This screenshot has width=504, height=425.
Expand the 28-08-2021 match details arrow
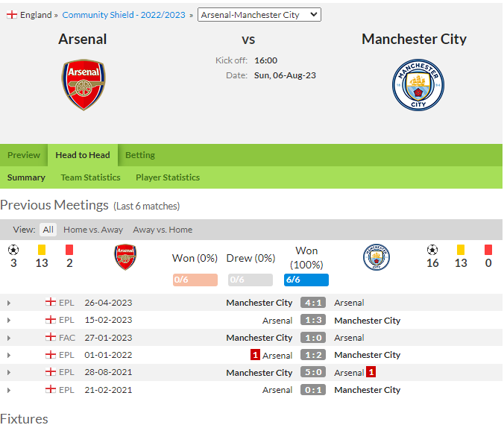9,372
